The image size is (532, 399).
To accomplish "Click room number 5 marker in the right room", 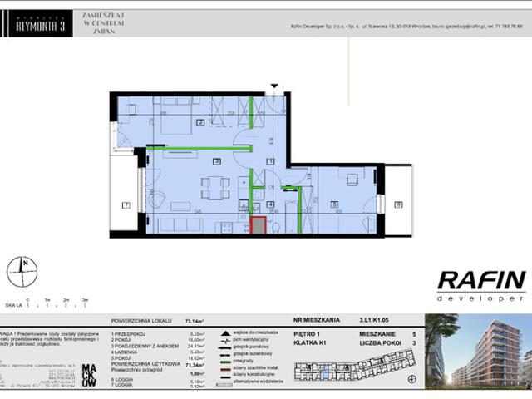I will (x=334, y=204).
